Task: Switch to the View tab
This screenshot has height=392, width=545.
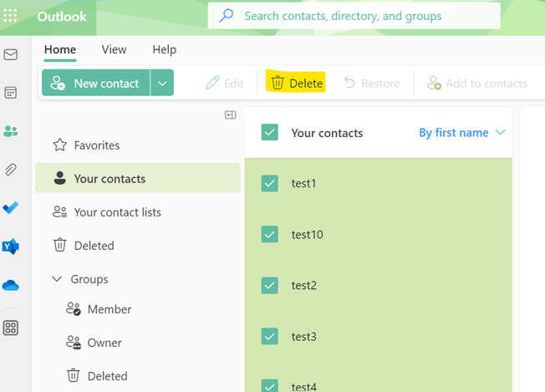Action: tap(114, 49)
